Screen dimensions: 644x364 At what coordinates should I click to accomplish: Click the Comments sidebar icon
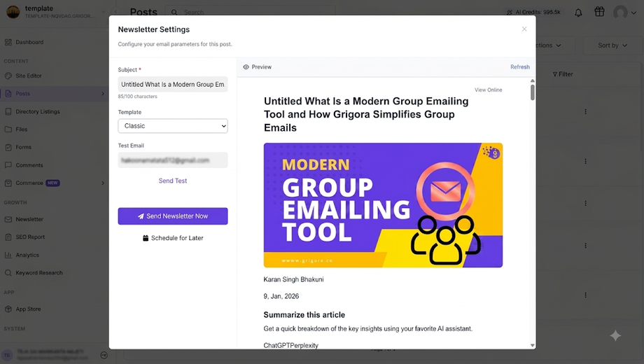click(8, 165)
